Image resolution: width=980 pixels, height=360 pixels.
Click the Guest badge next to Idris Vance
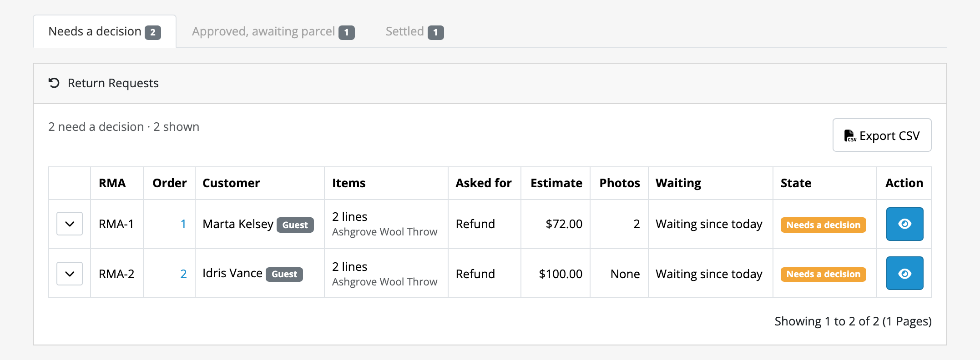coord(284,274)
